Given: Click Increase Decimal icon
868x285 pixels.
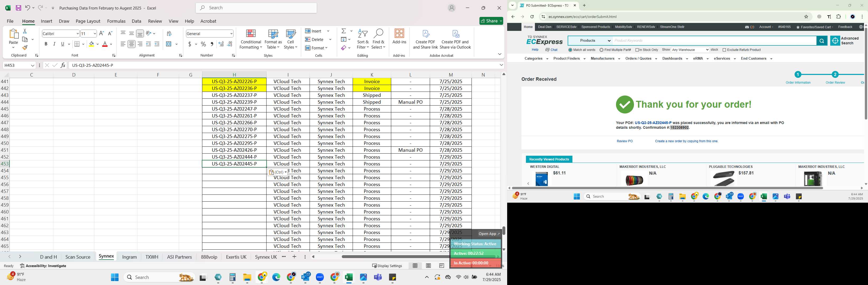Looking at the screenshot, I should (x=221, y=44).
